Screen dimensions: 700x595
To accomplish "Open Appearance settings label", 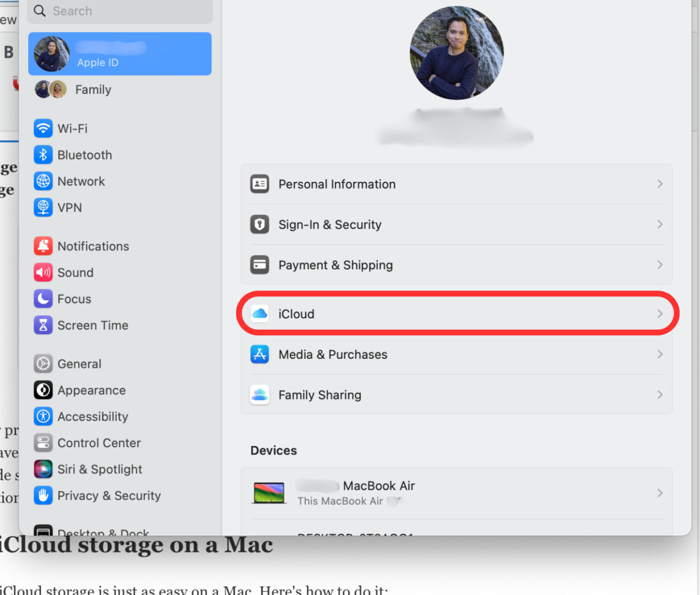I will pos(91,391).
